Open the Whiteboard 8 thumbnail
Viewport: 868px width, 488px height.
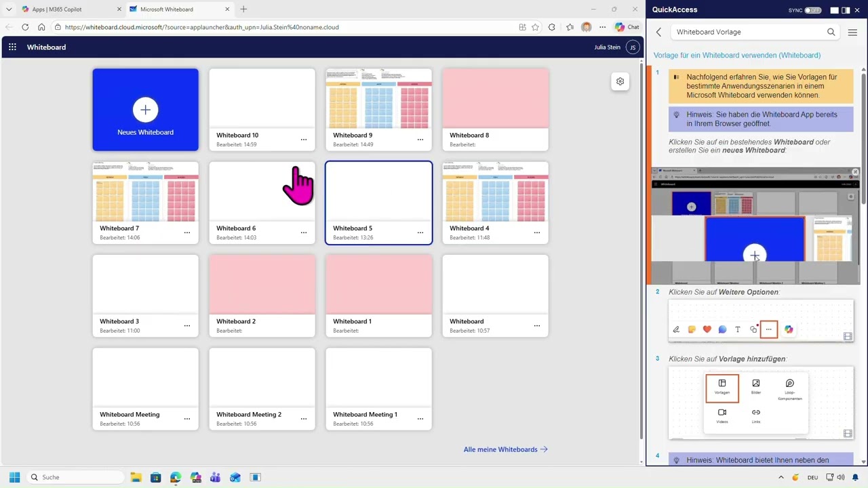(x=495, y=98)
